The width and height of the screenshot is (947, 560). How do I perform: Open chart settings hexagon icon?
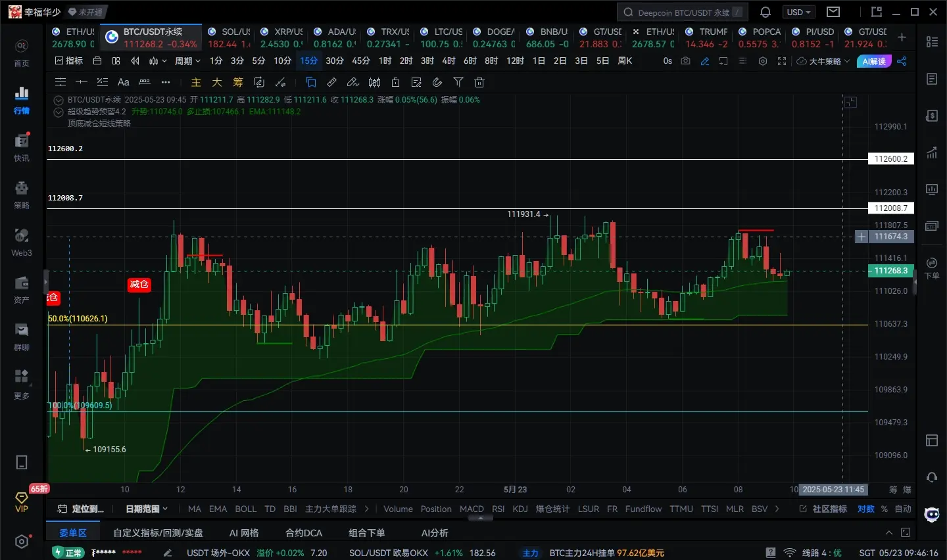[763, 61]
